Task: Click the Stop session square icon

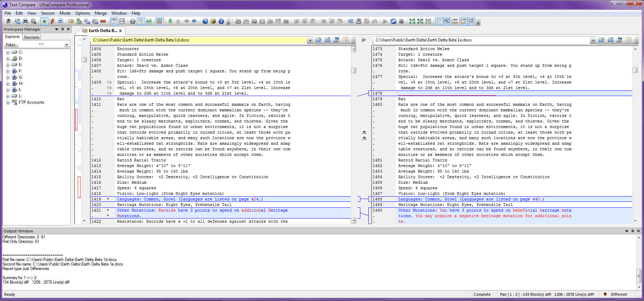Action: click(401, 22)
